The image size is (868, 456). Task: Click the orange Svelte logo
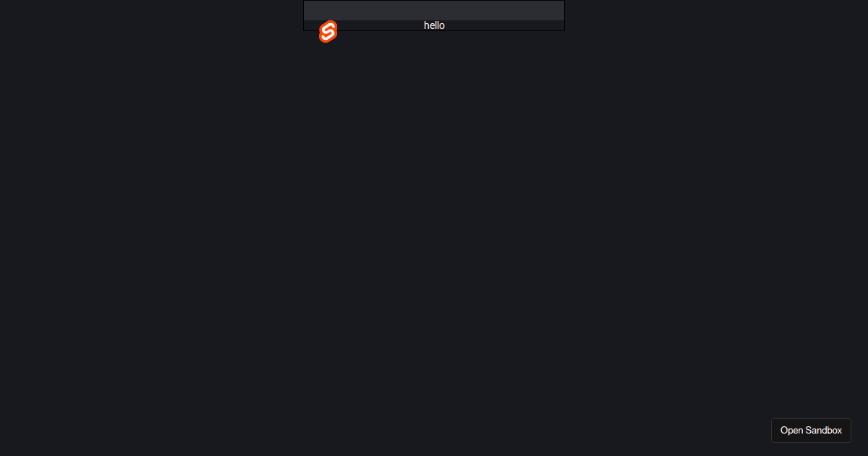328,32
